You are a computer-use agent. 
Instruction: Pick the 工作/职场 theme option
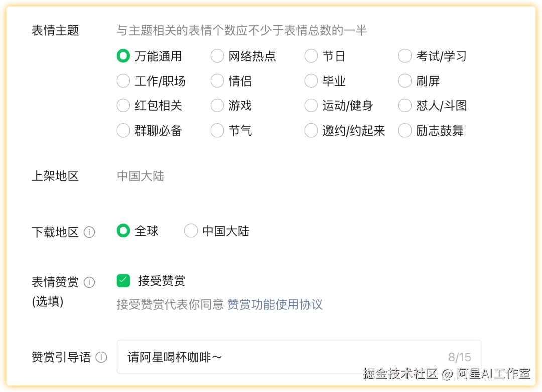pos(123,81)
